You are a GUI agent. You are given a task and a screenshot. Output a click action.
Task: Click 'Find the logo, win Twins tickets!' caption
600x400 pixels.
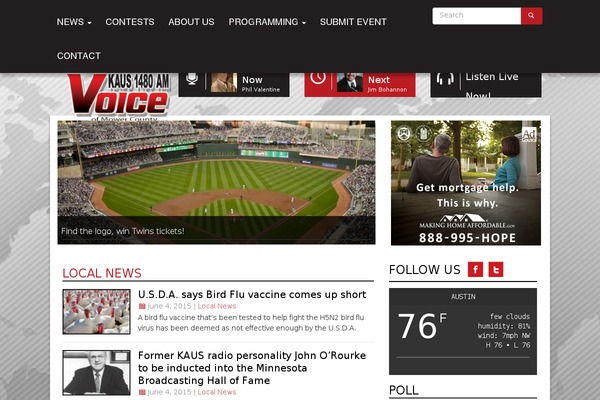click(123, 231)
